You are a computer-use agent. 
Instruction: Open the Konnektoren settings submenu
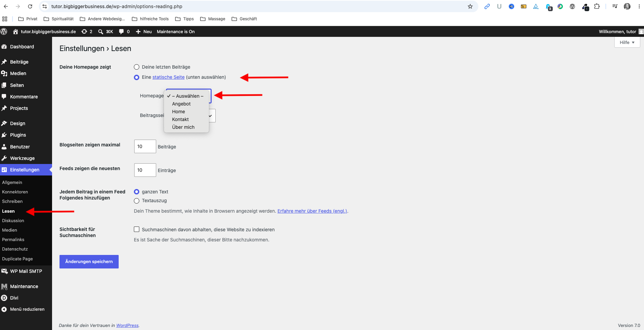coord(15,192)
